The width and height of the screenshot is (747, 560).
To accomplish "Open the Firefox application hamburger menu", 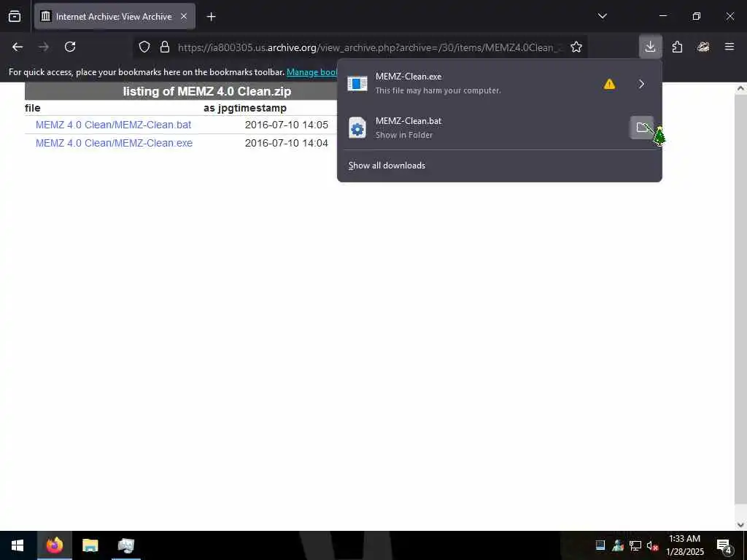I will coord(729,47).
